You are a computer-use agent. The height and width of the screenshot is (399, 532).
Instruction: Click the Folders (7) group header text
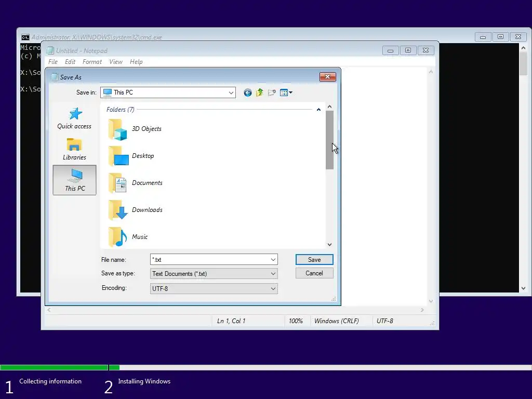121,110
